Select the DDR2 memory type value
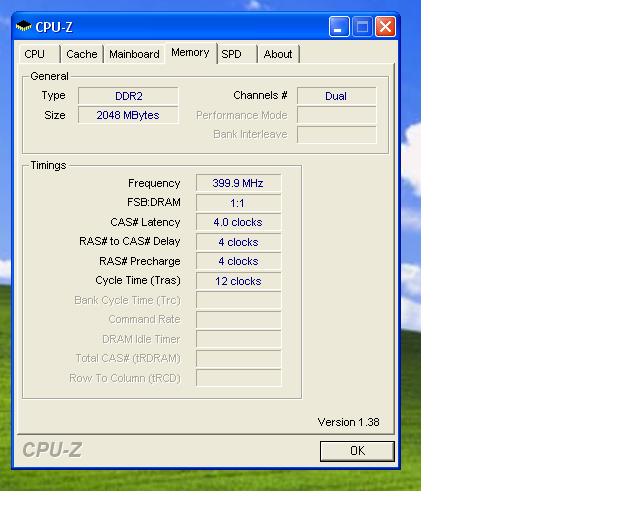Screen dimensions: 640x512 pos(128,96)
